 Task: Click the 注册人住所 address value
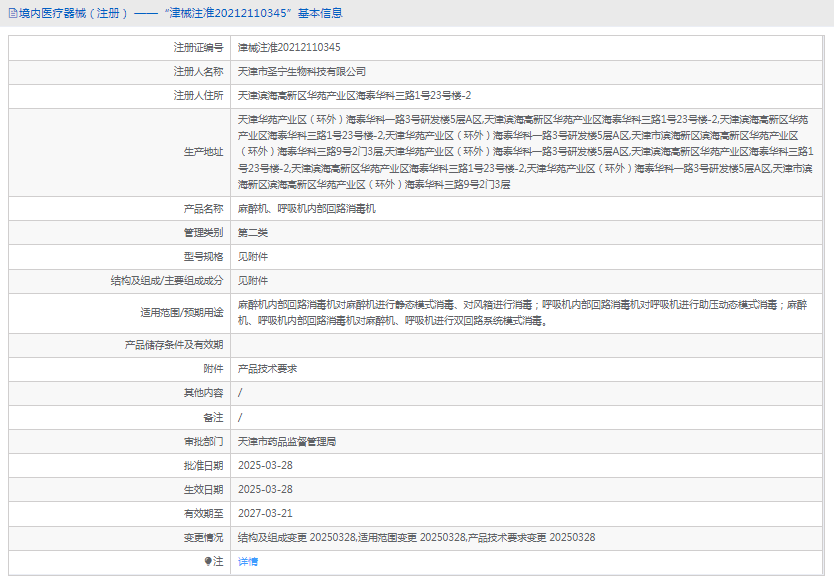tap(354, 96)
